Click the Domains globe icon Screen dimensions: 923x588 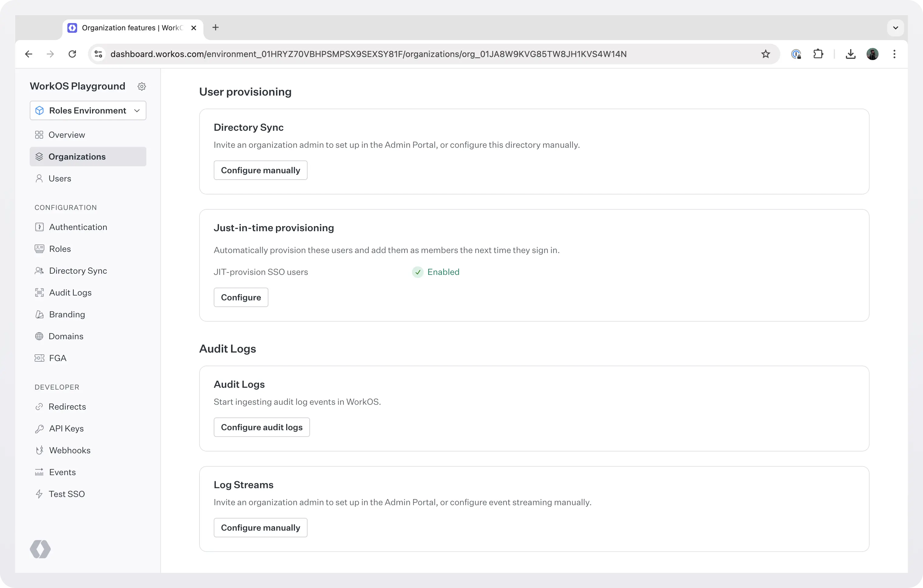tap(39, 336)
